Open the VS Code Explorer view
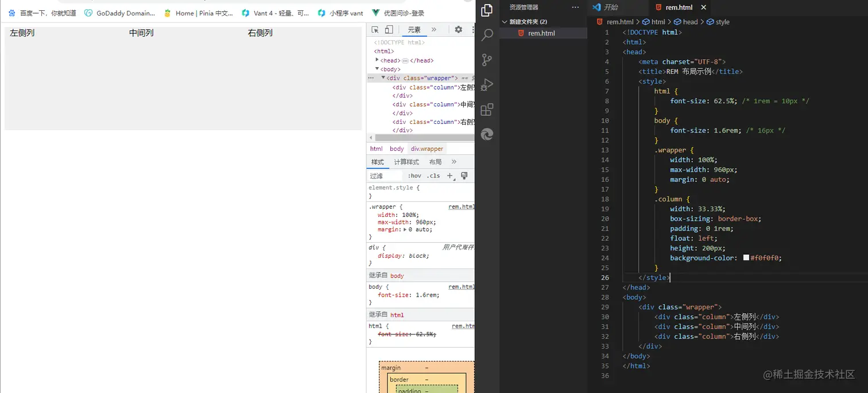 [x=487, y=10]
